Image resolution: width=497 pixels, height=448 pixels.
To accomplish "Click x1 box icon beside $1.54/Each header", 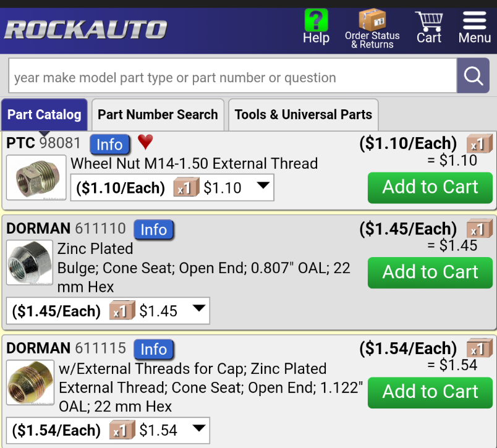I will pyautogui.click(x=480, y=348).
